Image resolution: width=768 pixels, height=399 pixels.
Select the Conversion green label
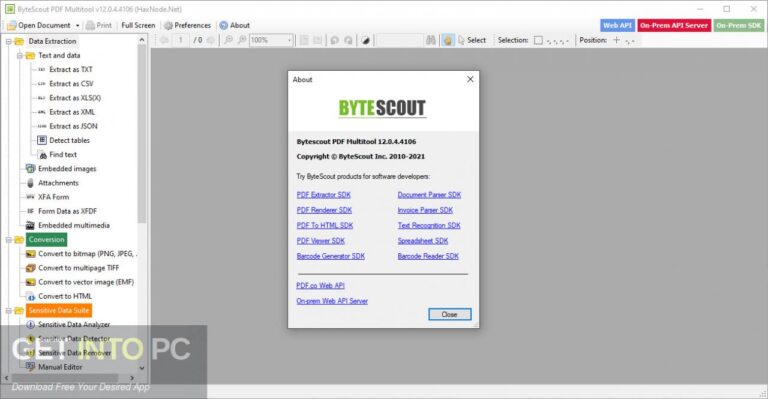click(47, 240)
